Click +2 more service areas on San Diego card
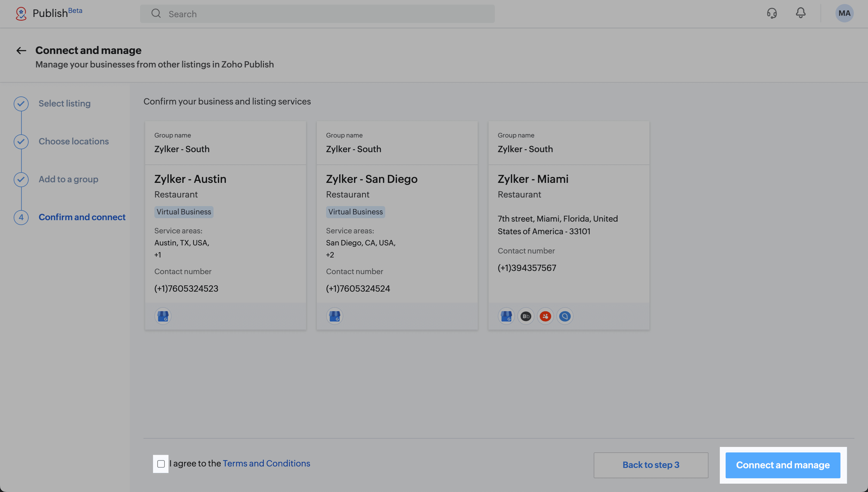 coord(330,255)
